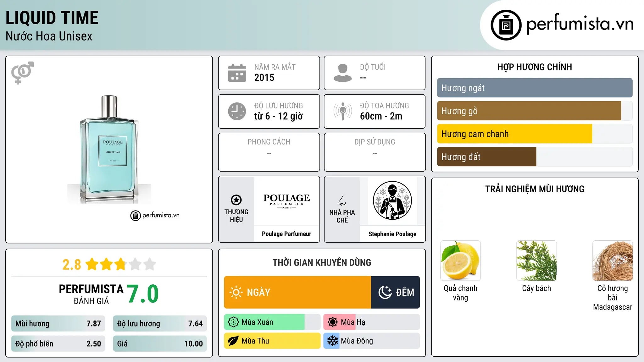
Task: Click the perfumista.vn site name
Action: 580,24
